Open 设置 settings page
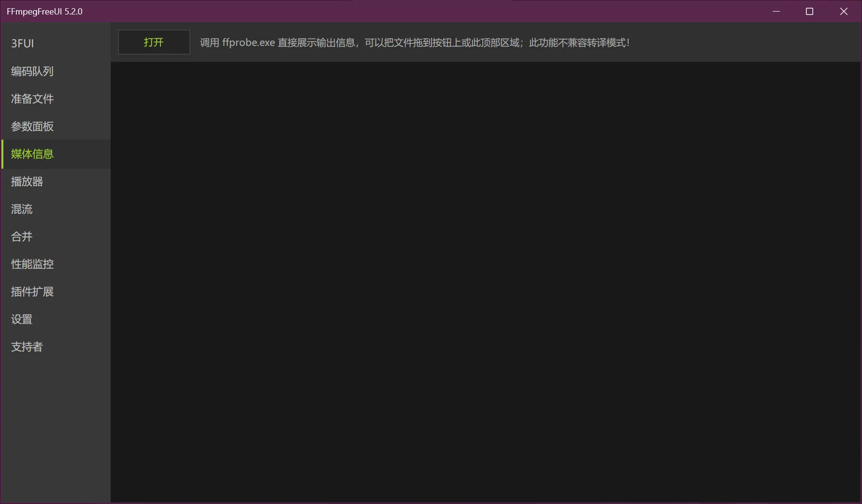The width and height of the screenshot is (862, 504). click(22, 319)
